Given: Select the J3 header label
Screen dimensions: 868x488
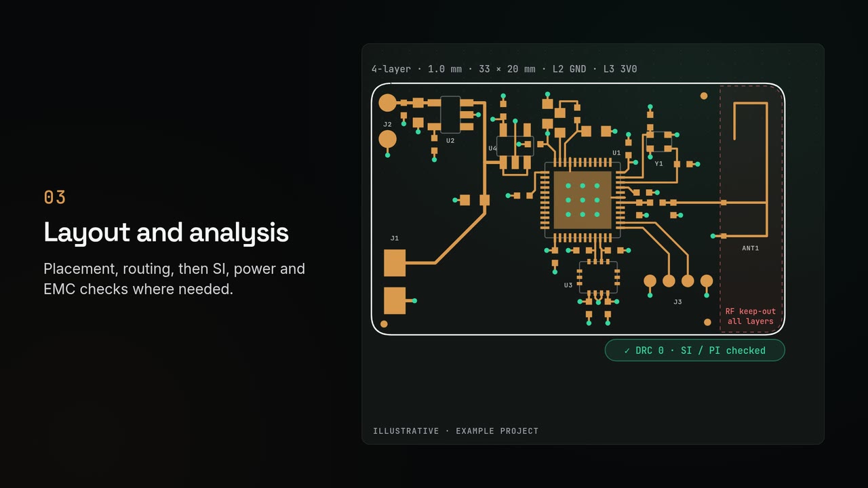Looking at the screenshot, I should click(x=677, y=302).
